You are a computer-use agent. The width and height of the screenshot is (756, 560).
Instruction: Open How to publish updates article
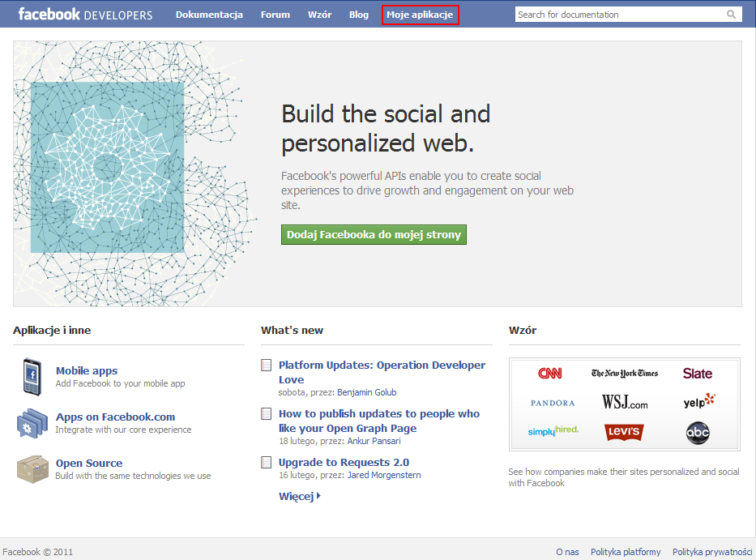tap(379, 421)
